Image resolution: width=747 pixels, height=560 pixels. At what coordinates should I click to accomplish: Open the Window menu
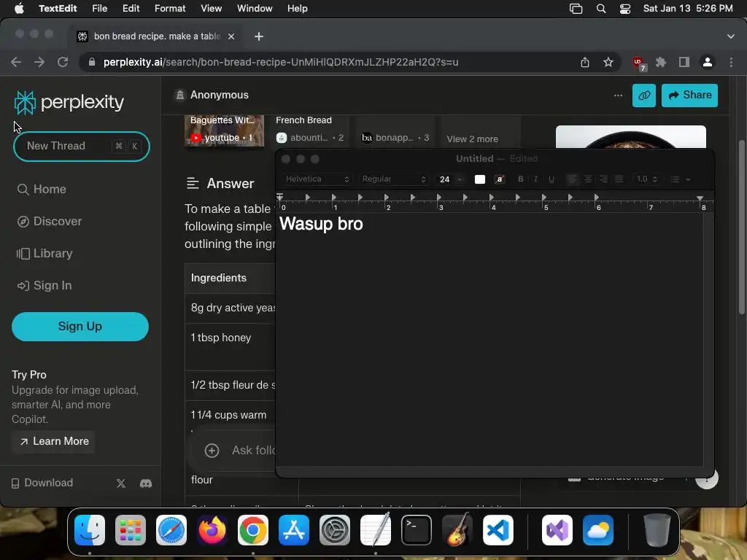pos(255,9)
